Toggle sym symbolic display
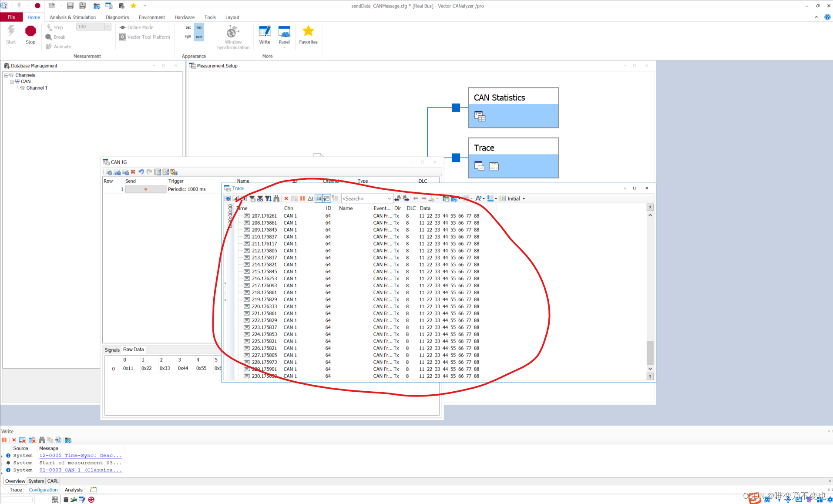 [x=188, y=37]
